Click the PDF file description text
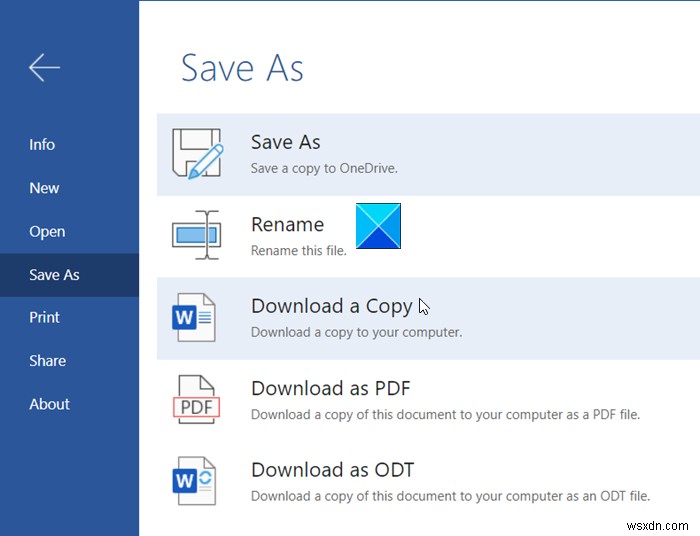 (446, 415)
